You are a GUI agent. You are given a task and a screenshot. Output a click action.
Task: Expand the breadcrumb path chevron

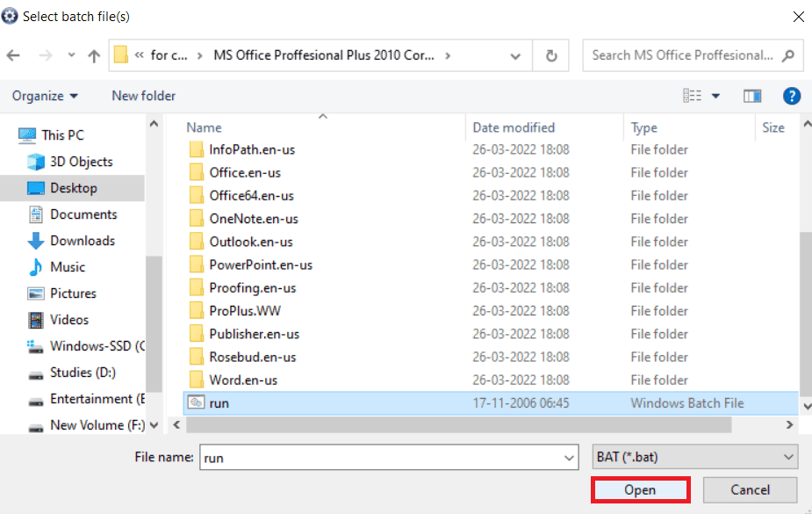(x=515, y=54)
